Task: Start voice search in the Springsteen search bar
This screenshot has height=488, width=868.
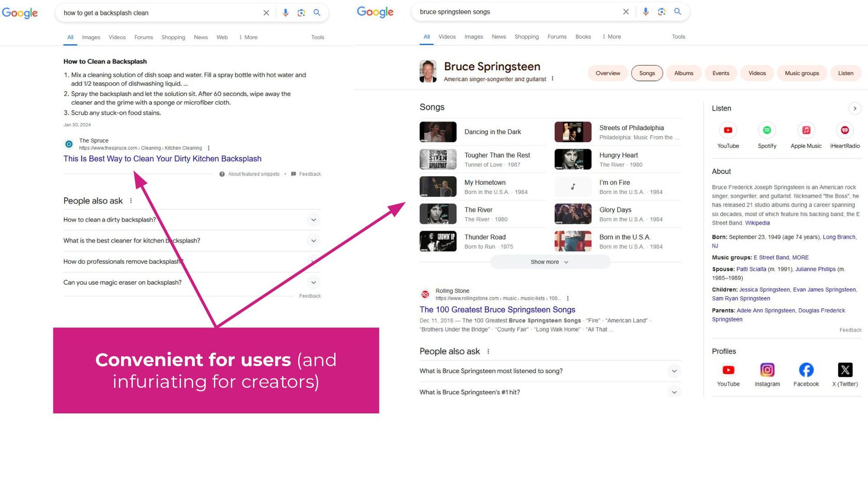Action: click(x=646, y=12)
